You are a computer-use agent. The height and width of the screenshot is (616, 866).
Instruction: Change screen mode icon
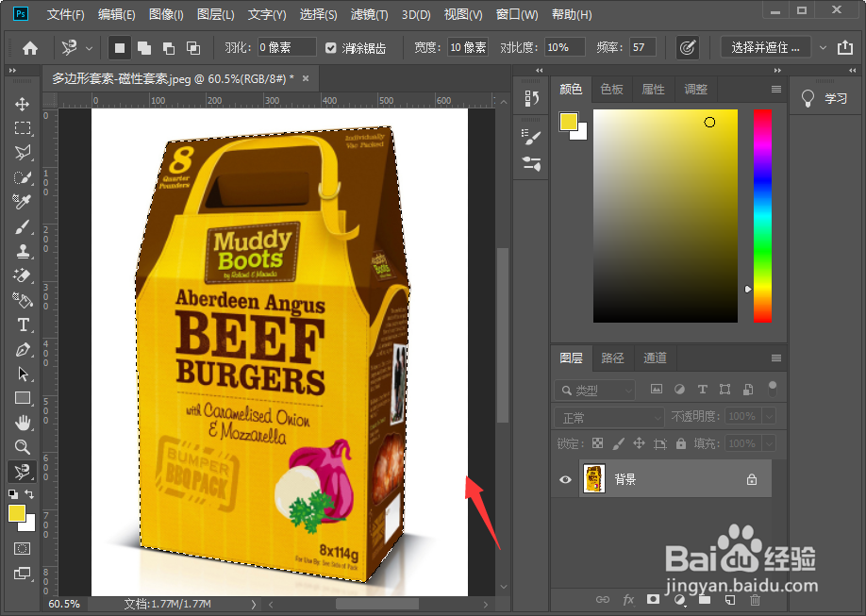[x=22, y=574]
